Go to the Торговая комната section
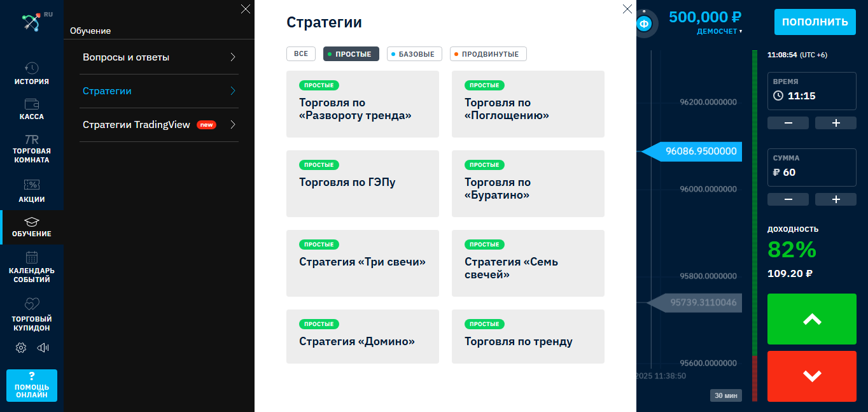This screenshot has width=868, height=412. [31, 148]
